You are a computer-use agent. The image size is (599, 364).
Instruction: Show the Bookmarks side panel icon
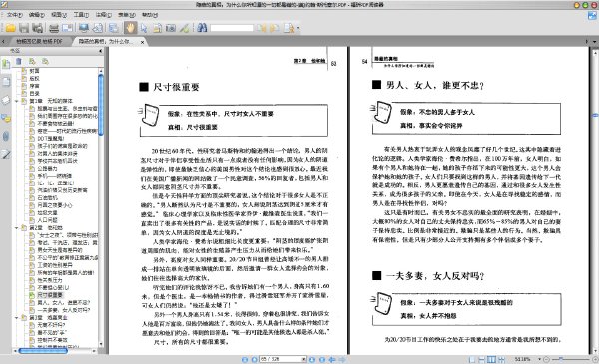[x=6, y=64]
